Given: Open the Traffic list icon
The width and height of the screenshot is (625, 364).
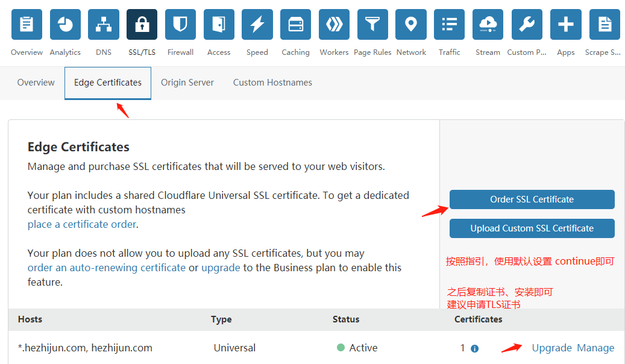Looking at the screenshot, I should [x=450, y=25].
